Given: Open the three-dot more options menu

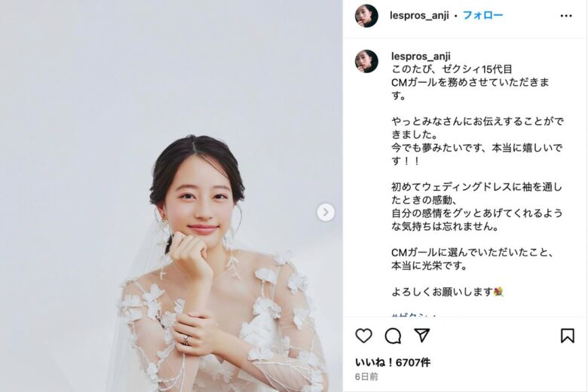Looking at the screenshot, I should 566,16.
